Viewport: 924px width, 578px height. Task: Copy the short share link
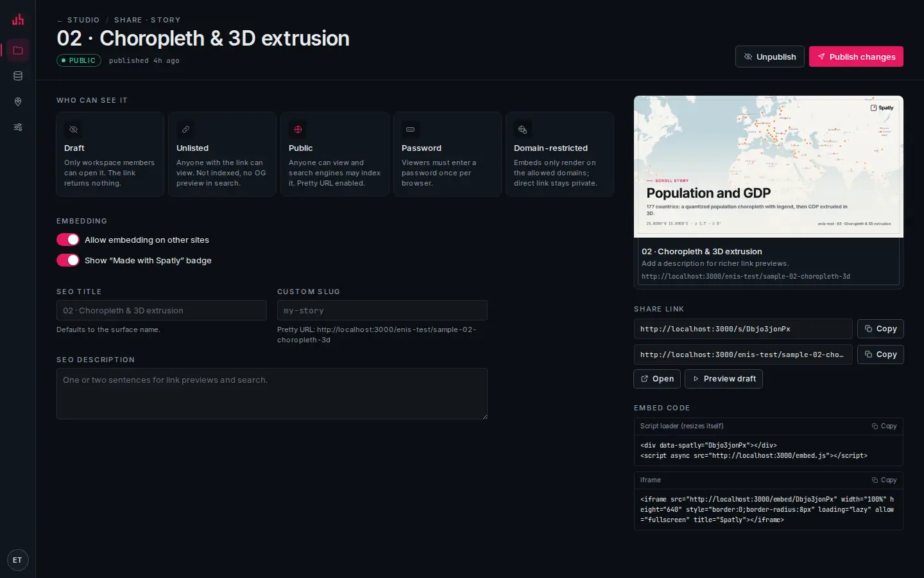click(x=880, y=329)
